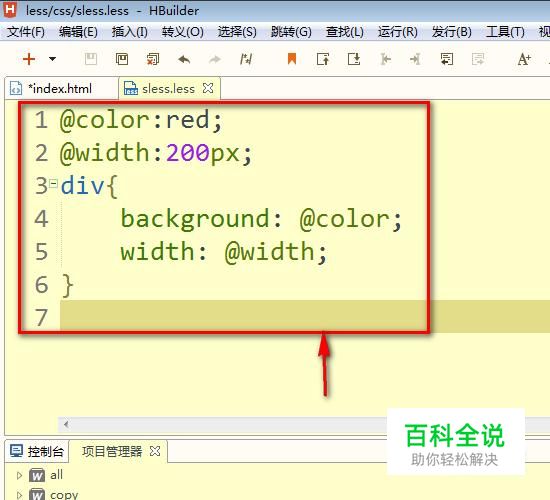Image resolution: width=550 pixels, height=500 pixels.
Task: Open the 工具(T) menu
Action: [505, 32]
